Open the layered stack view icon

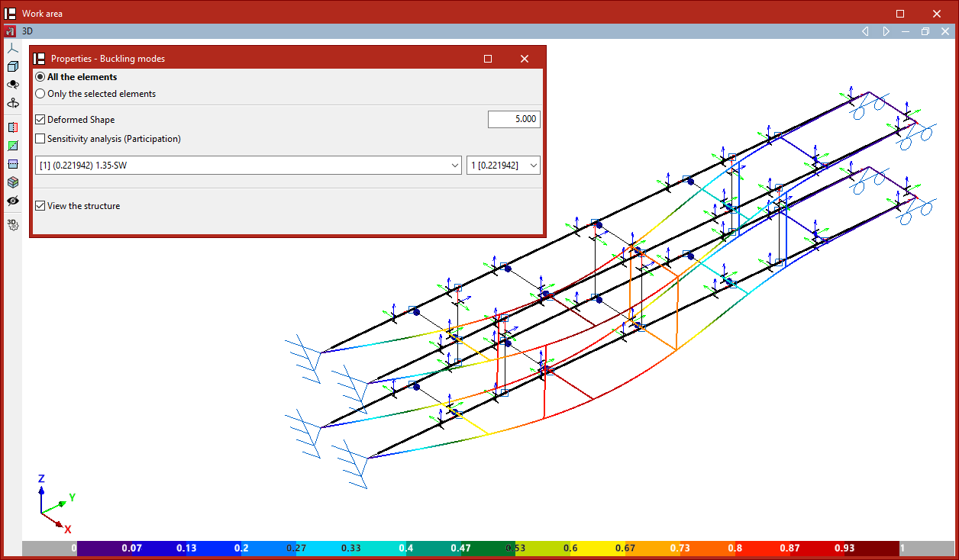point(12,182)
